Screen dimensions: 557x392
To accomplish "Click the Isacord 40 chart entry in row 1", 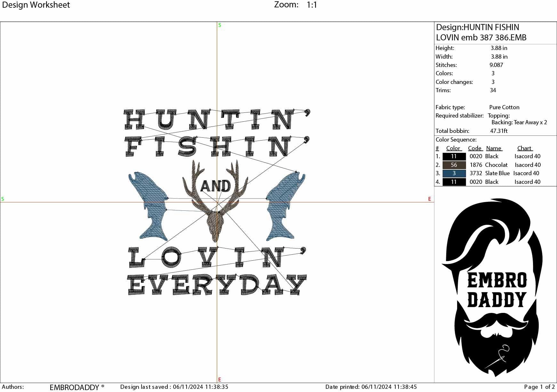I will [x=527, y=156].
